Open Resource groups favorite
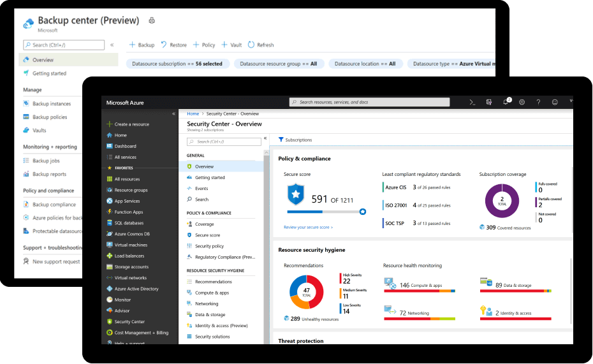Image resolution: width=593 pixels, height=364 pixels. (127, 190)
